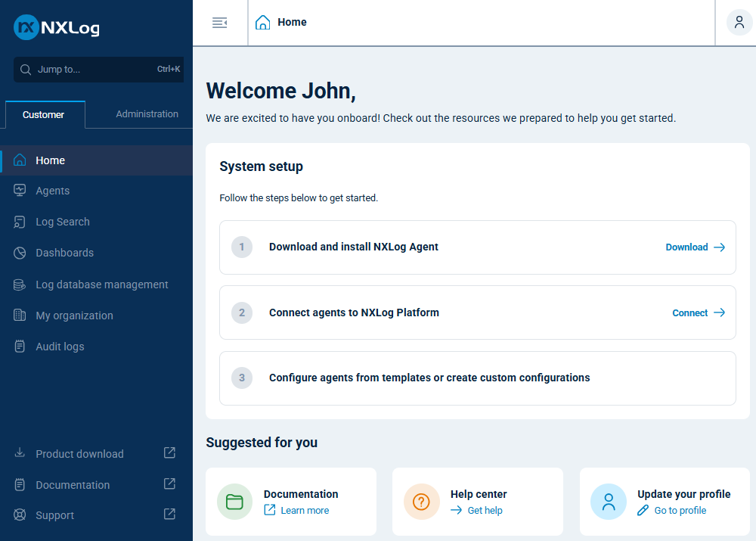Click the Log database management icon
756x541 pixels.
[x=20, y=284]
